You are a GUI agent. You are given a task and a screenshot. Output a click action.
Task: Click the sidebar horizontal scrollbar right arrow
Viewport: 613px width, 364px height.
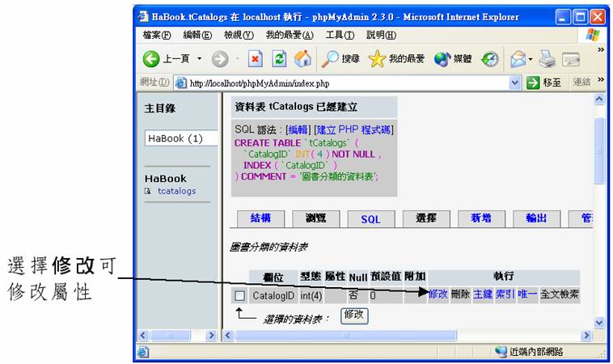(x=211, y=336)
